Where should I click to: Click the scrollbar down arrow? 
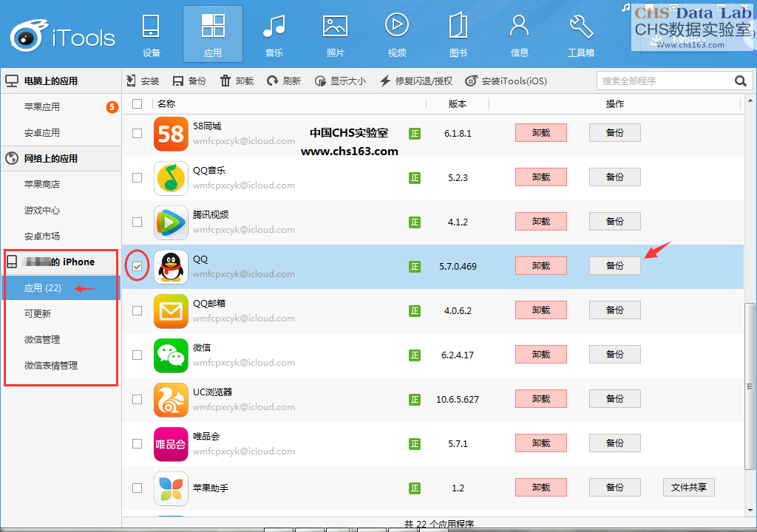point(750,510)
